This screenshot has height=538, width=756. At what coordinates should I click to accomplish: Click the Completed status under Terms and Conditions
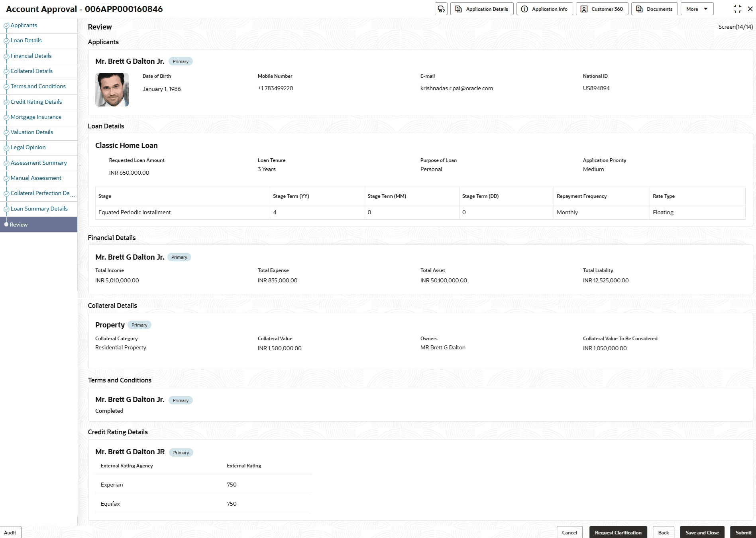coord(109,411)
